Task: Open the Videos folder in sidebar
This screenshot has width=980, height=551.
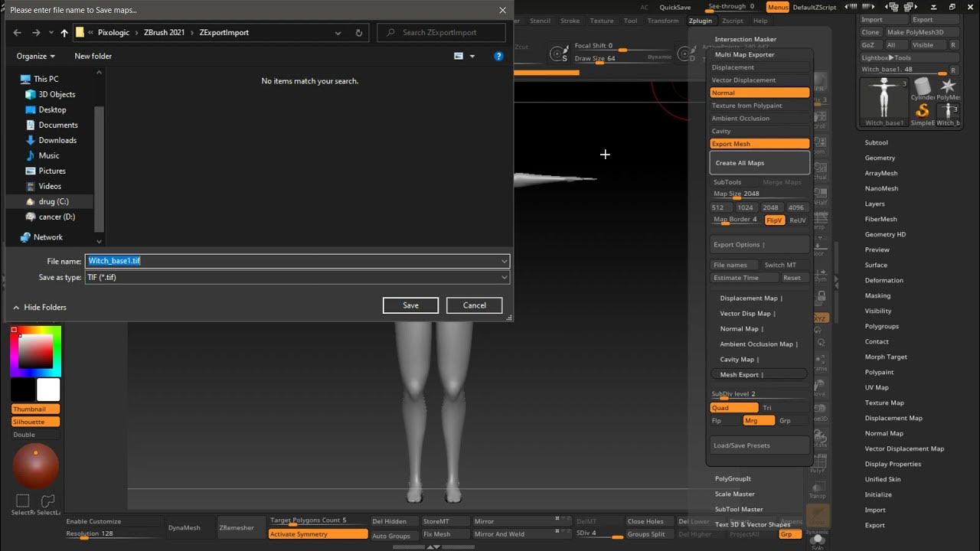Action: click(x=50, y=186)
